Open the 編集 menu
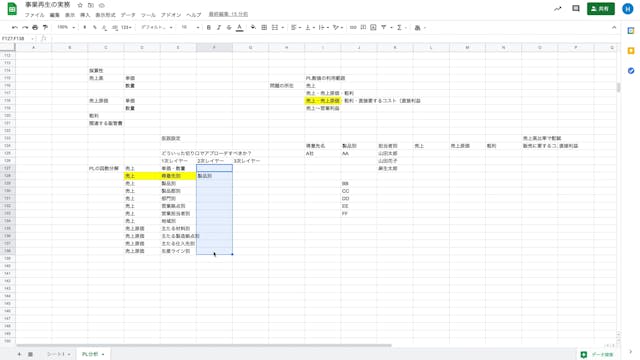 pyautogui.click(x=54, y=15)
